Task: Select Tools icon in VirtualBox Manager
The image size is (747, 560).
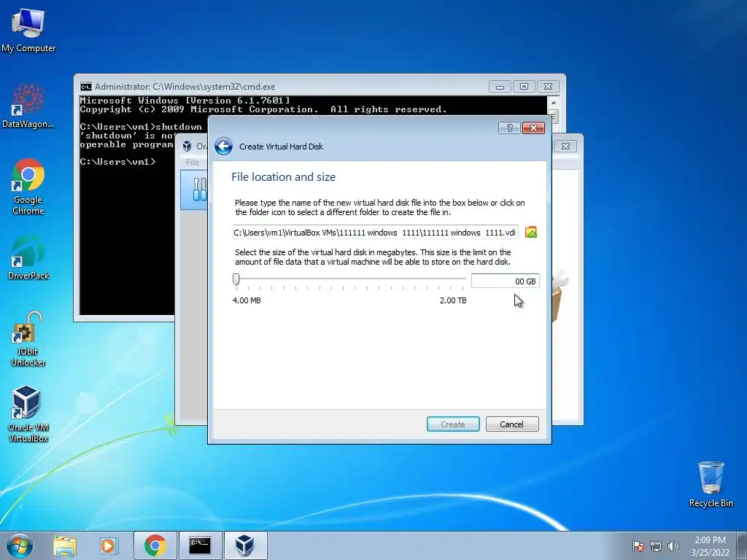Action: pyautogui.click(x=200, y=189)
